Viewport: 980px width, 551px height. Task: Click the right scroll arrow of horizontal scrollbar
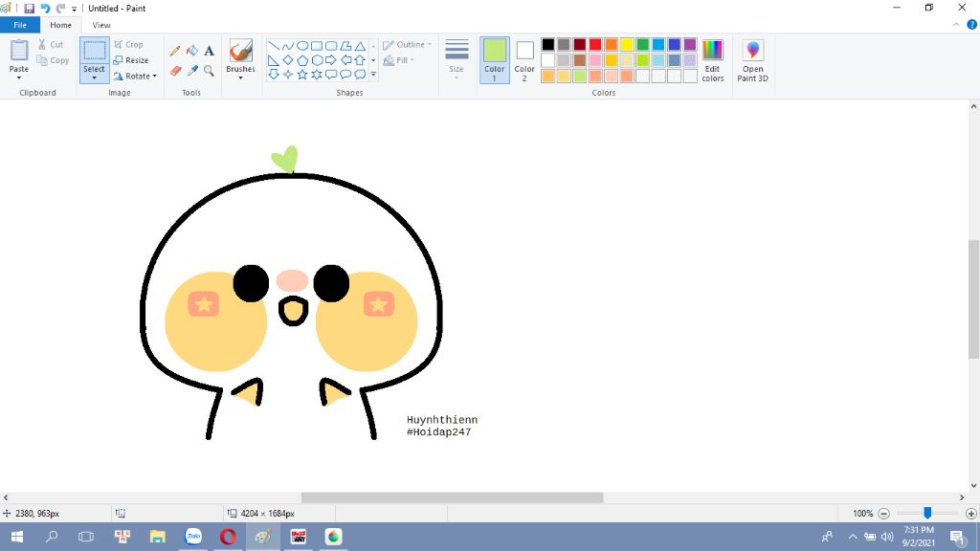[962, 497]
